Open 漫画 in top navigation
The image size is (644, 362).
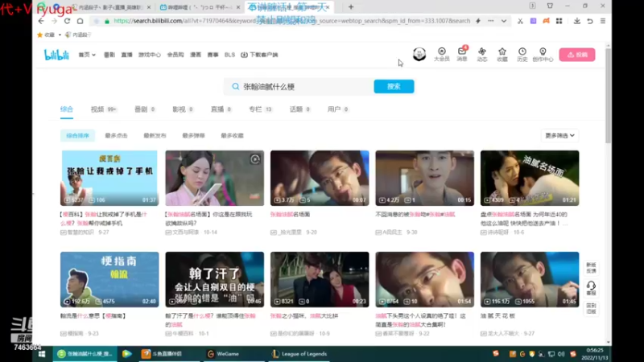[x=196, y=55]
